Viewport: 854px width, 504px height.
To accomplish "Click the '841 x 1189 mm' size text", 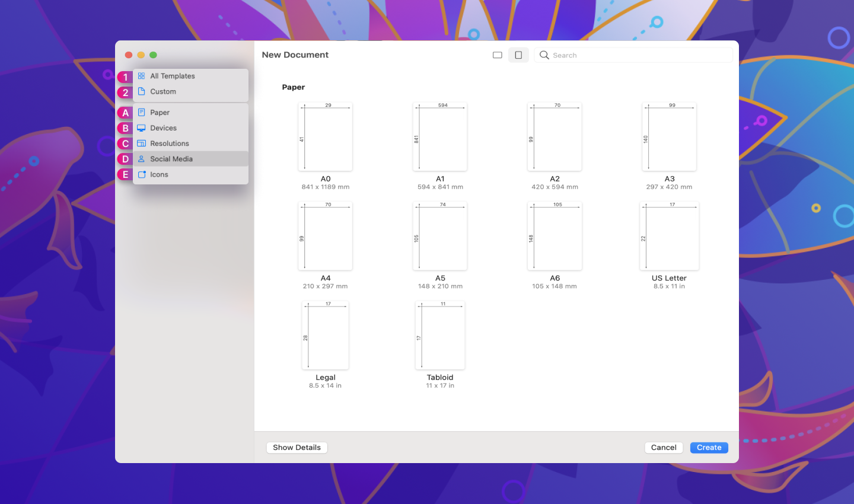I will pos(325,187).
